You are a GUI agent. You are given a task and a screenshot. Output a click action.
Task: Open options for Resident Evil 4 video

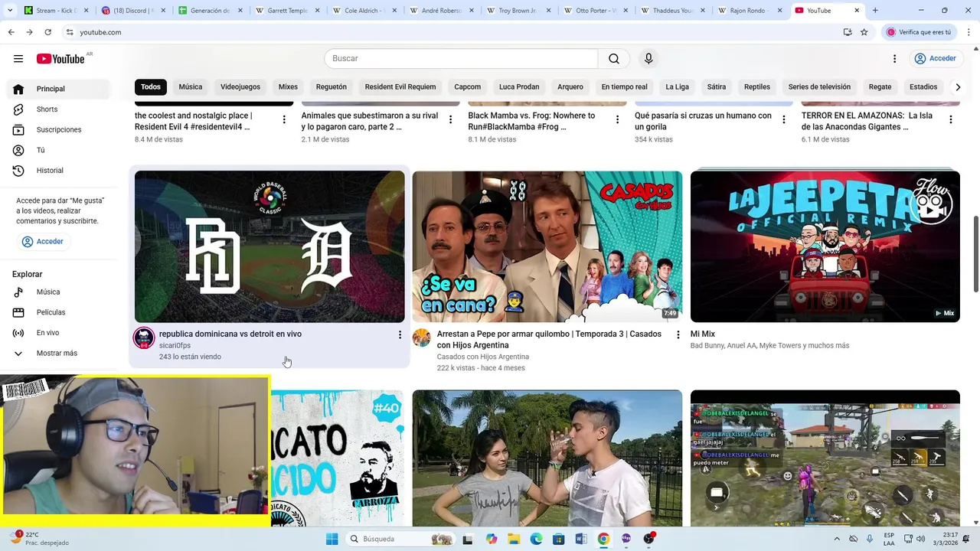coord(284,119)
